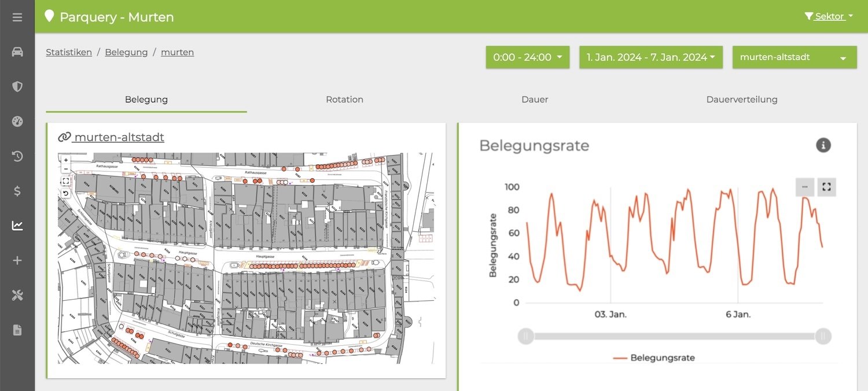868x391 pixels.
Task: Open the hamburger menu in sidebar
Action: [x=17, y=17]
